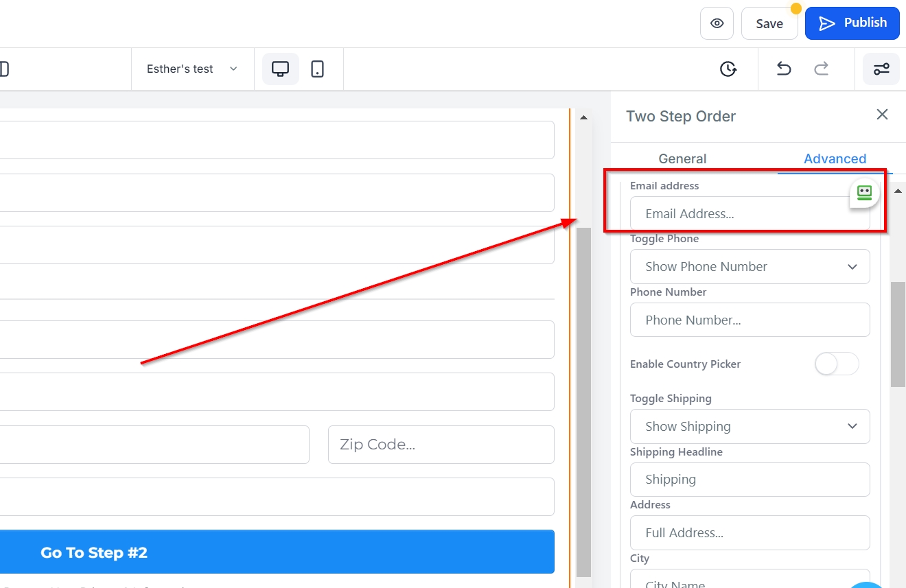
Task: Switch to desktop view mode
Action: [x=280, y=69]
